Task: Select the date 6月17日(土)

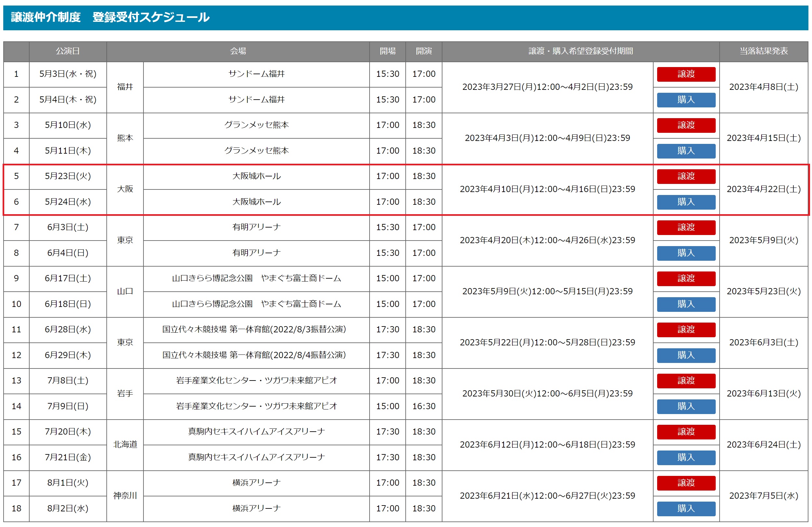Action: 68,279
